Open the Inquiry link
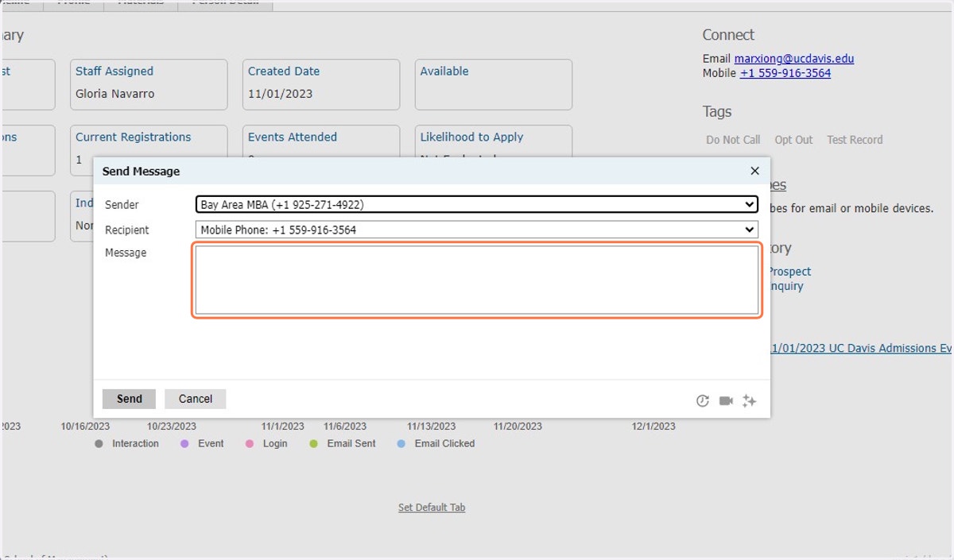 coord(786,286)
